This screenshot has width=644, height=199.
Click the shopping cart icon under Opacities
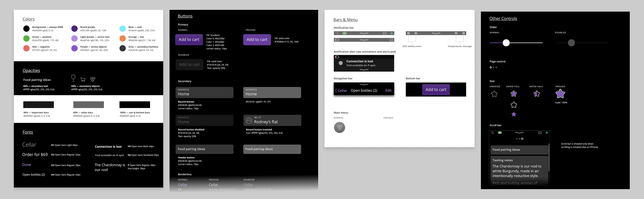tap(83, 79)
